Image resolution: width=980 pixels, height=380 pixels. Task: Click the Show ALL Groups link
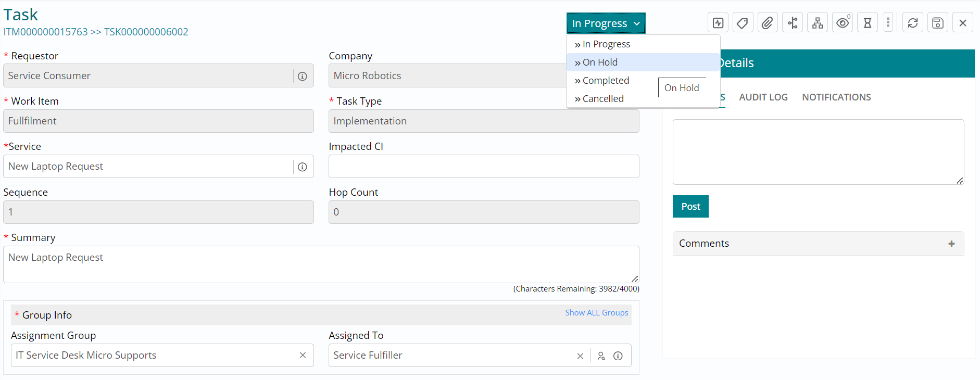tap(597, 313)
